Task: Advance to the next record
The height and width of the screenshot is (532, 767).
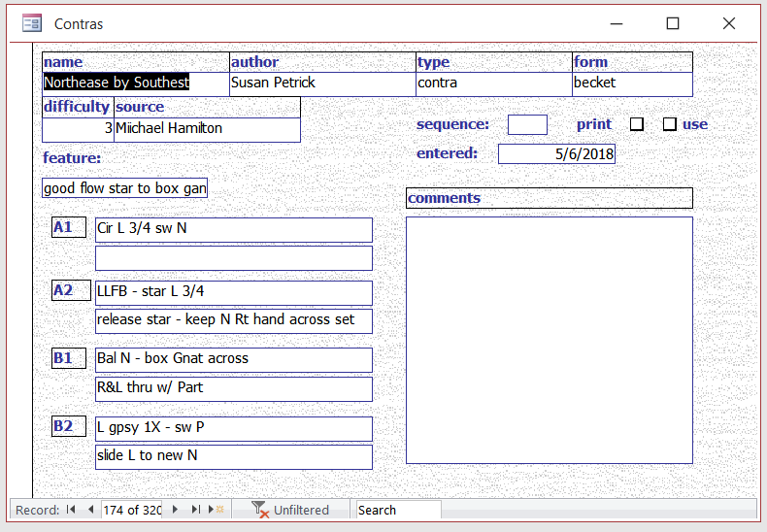Action: [176, 510]
